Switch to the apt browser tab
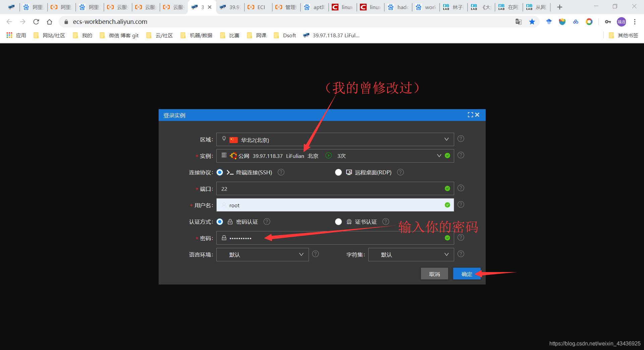This screenshot has height=350, width=644. pyautogui.click(x=314, y=7)
